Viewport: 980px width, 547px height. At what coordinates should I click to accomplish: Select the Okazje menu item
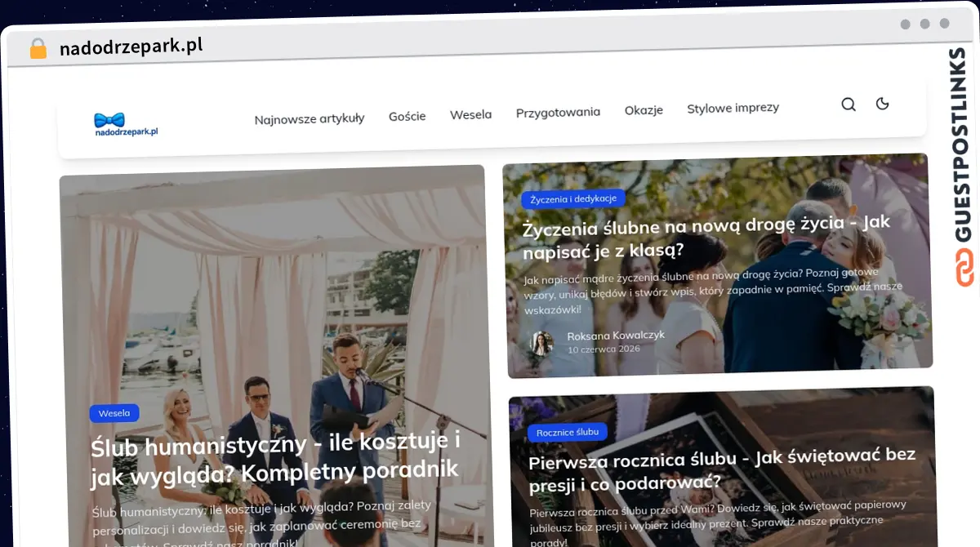(x=644, y=110)
